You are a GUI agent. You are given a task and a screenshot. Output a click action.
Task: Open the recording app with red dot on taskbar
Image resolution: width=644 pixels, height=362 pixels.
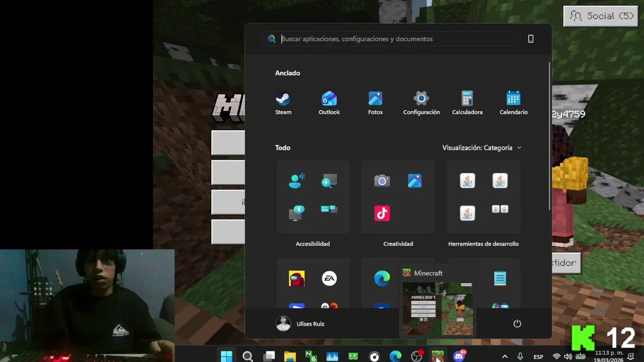tap(417, 356)
